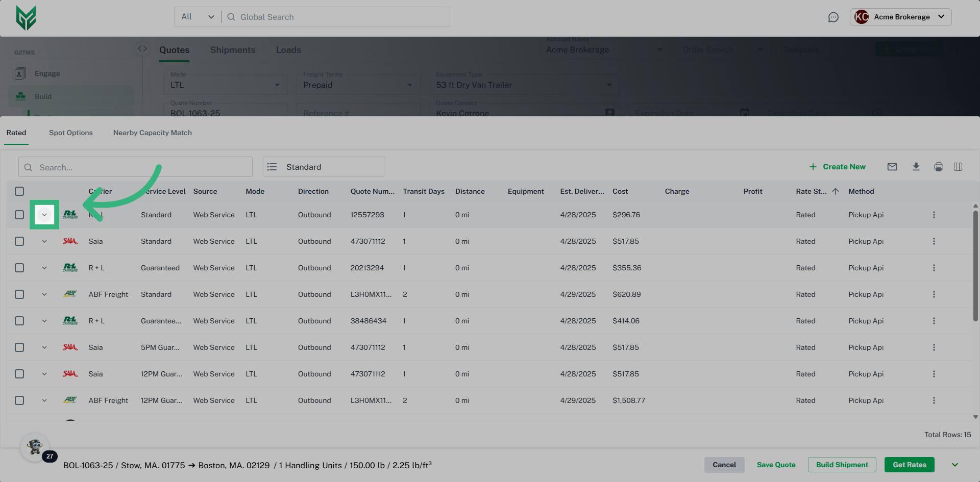Open the chat messages icon in header
This screenshot has width=980, height=482.
point(833,17)
